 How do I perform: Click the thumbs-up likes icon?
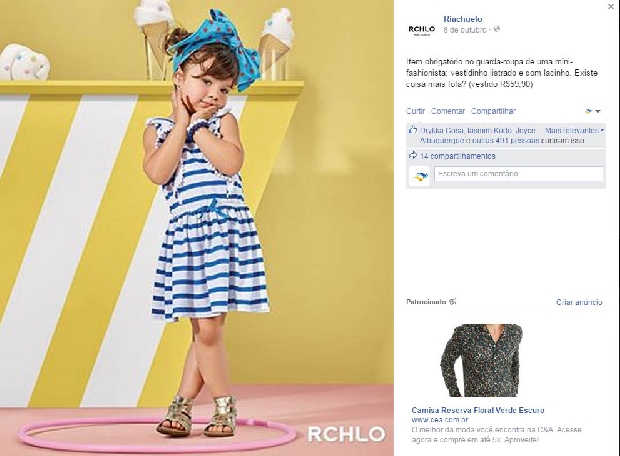coord(413,130)
